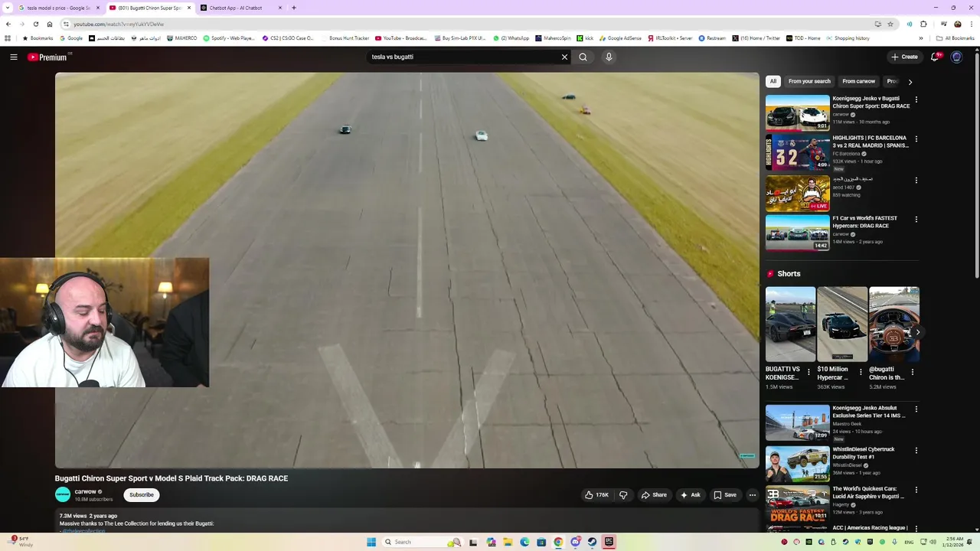Open FC Barcelona highlights video
Image resolution: width=980 pixels, height=551 pixels.
click(x=798, y=152)
